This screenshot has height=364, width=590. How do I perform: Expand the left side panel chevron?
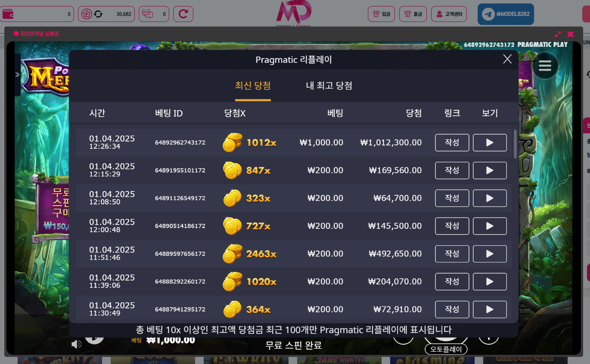17,74
